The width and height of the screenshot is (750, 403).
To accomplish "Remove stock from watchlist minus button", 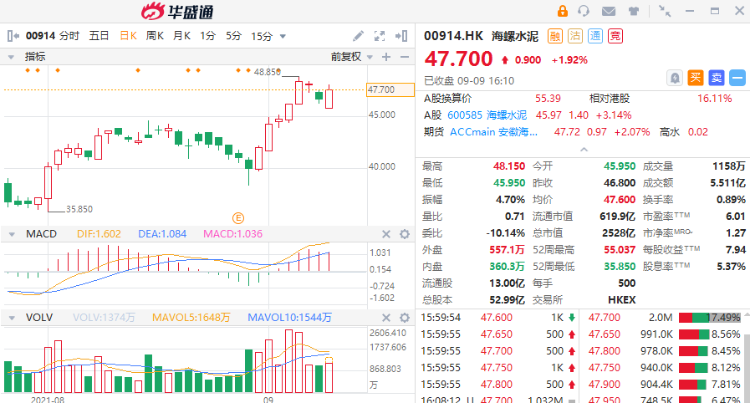I will [738, 77].
